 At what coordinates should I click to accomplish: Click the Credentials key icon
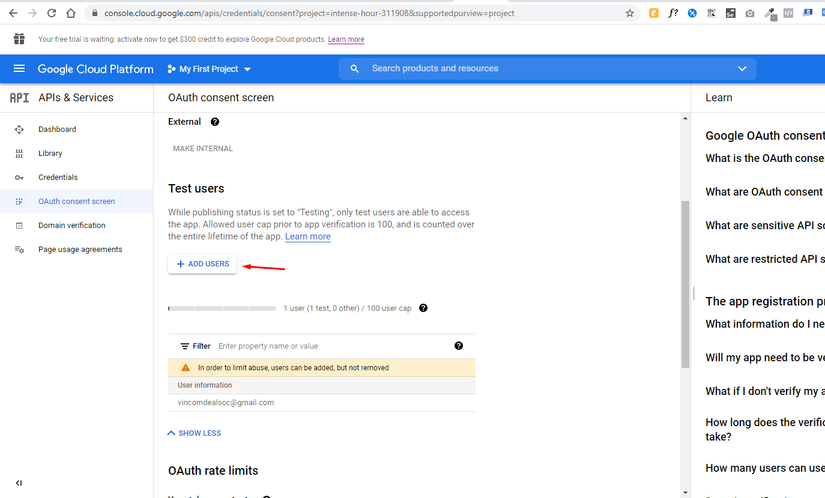pyautogui.click(x=19, y=178)
